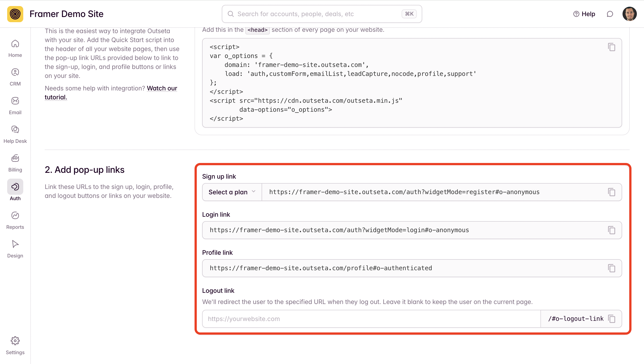644x364 pixels.
Task: Expand the Select a plan dropdown
Action: 232,192
